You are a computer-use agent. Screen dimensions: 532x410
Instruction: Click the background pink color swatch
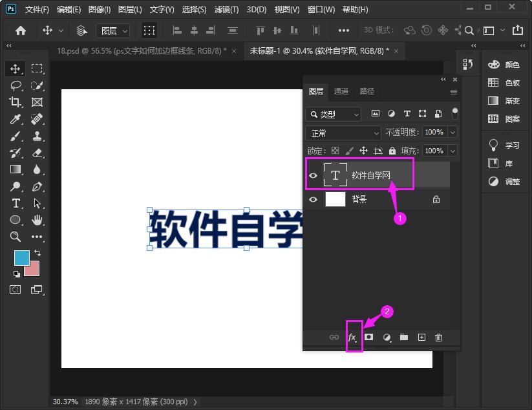pos(34,270)
